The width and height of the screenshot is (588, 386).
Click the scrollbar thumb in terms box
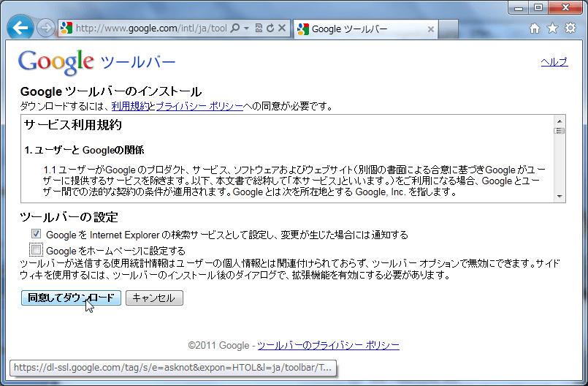tap(560, 131)
